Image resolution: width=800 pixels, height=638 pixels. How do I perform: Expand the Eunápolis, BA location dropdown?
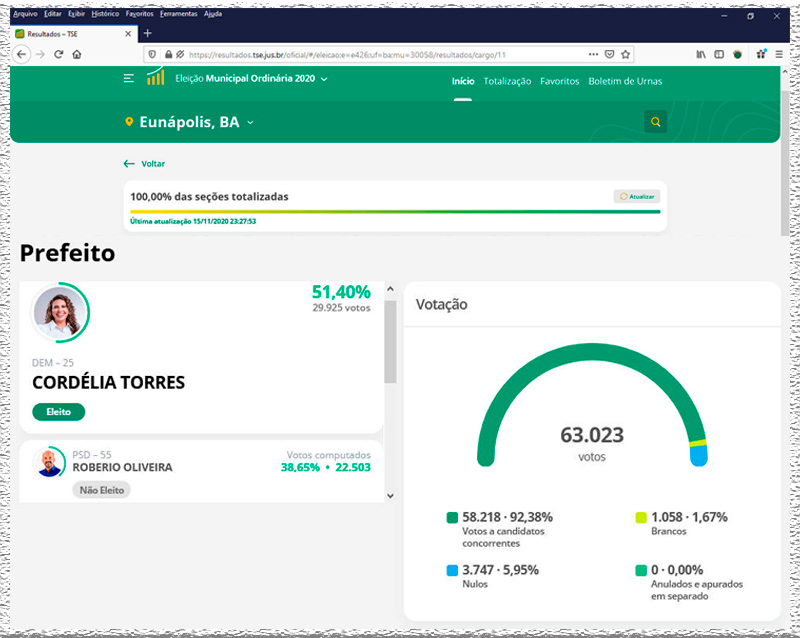pos(250,122)
